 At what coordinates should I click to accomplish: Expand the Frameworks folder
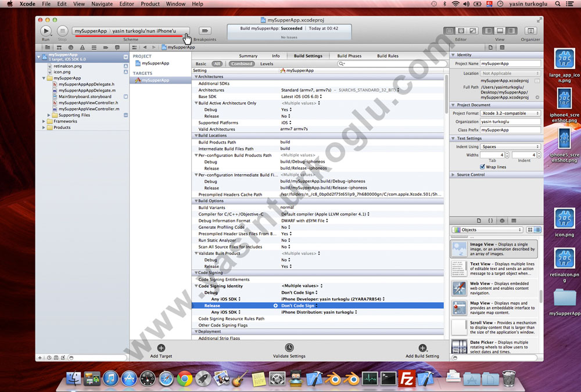(44, 121)
